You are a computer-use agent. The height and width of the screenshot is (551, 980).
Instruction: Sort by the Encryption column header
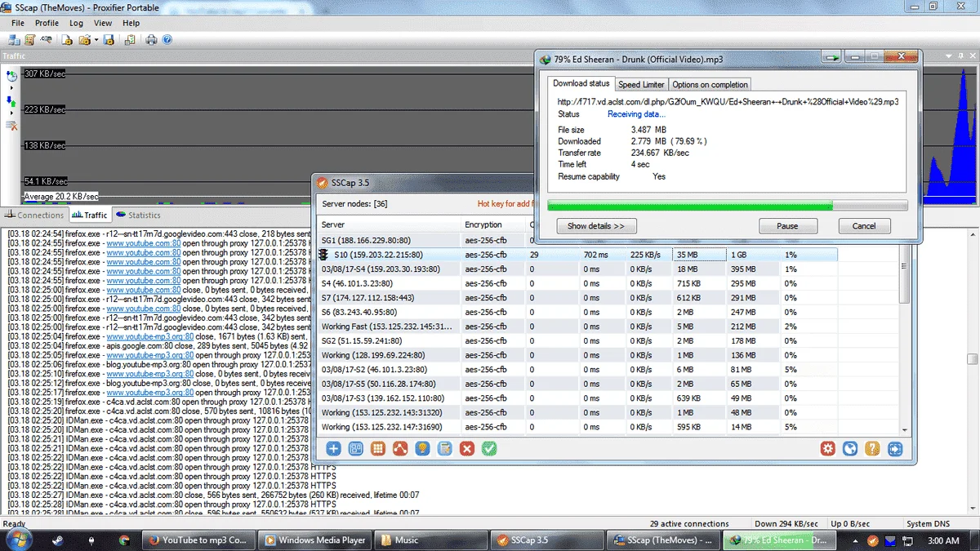point(492,224)
